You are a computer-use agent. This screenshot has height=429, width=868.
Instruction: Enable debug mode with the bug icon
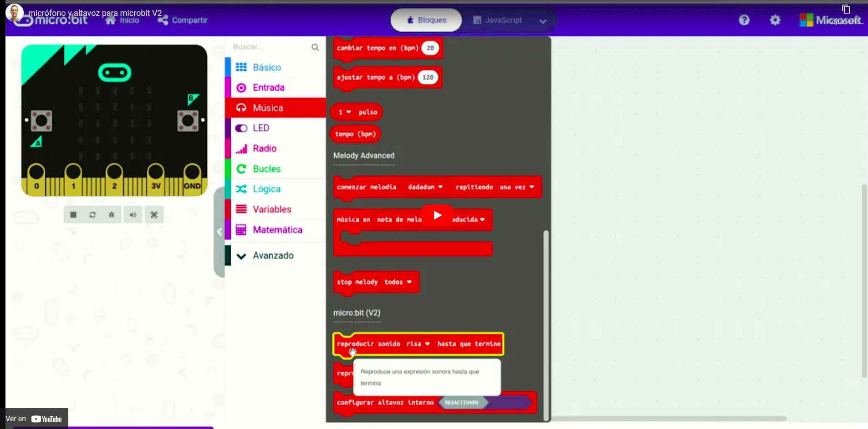coord(112,215)
